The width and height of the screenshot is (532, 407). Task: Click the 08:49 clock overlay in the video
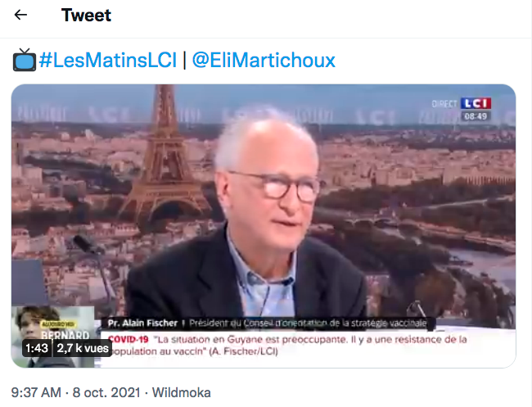[x=476, y=116]
